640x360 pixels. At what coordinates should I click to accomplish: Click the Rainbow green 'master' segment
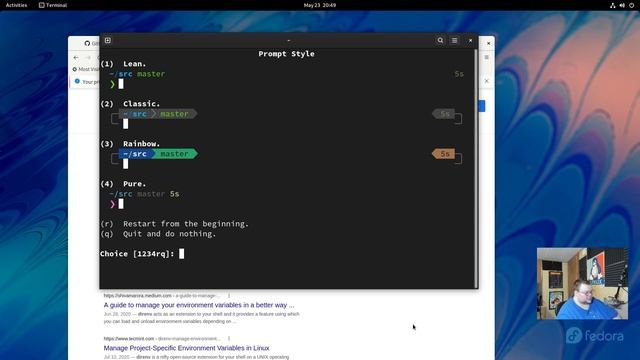coord(175,154)
